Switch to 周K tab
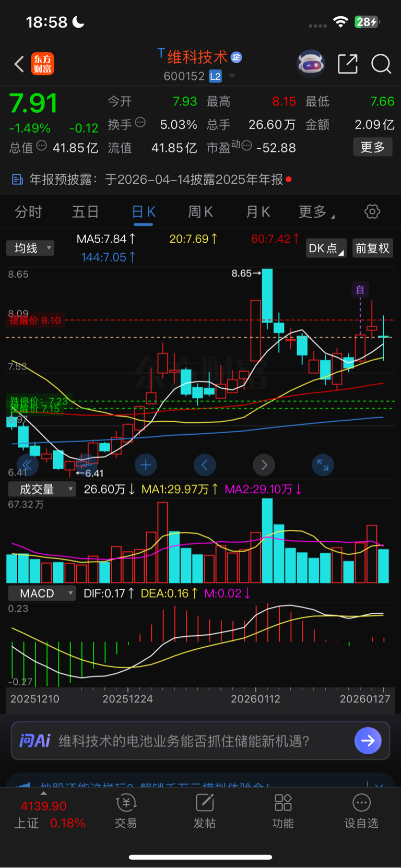401x868 pixels. coord(200,212)
